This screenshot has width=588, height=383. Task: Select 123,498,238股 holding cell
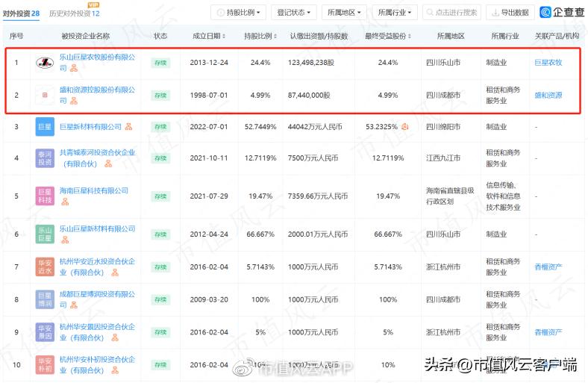(x=311, y=62)
